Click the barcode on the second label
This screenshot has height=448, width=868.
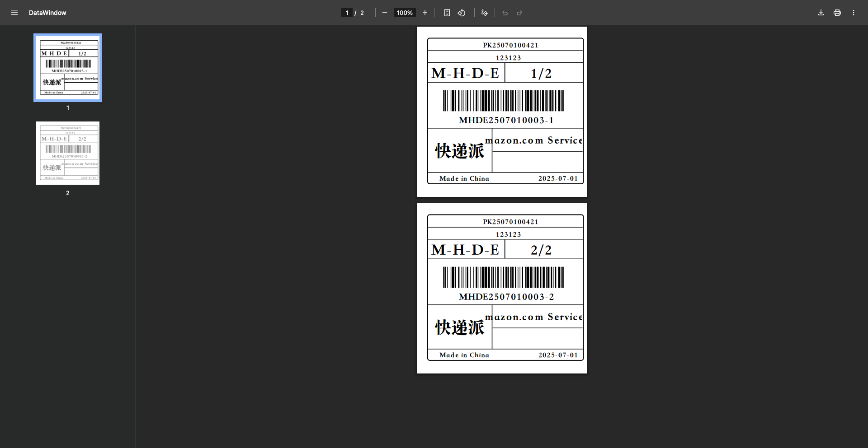[503, 277]
